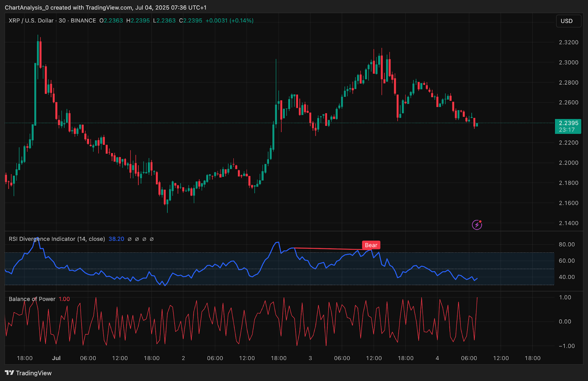Click the TradingView text link at bottom

pyautogui.click(x=33, y=373)
